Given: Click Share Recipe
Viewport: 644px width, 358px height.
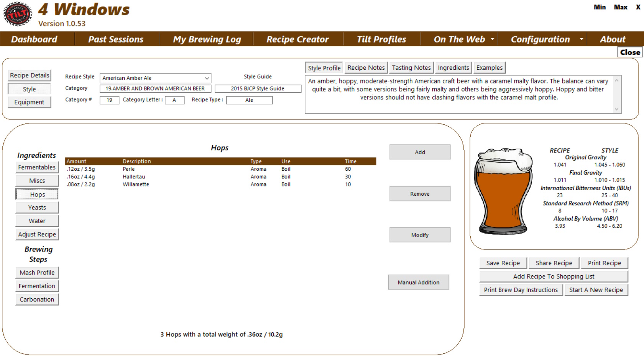Looking at the screenshot, I should pyautogui.click(x=554, y=263).
